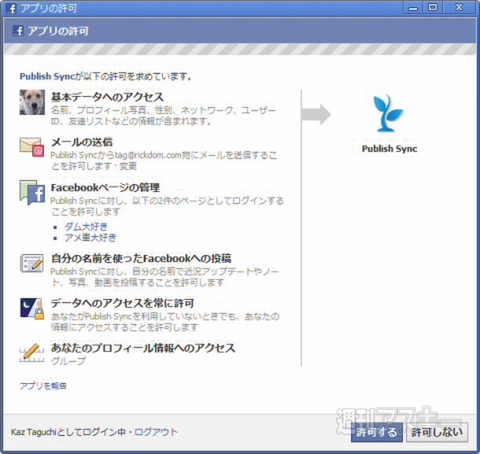Screen dimensions: 480x454
Task: Click the Facebook icon in title bar
Action: 11,8
